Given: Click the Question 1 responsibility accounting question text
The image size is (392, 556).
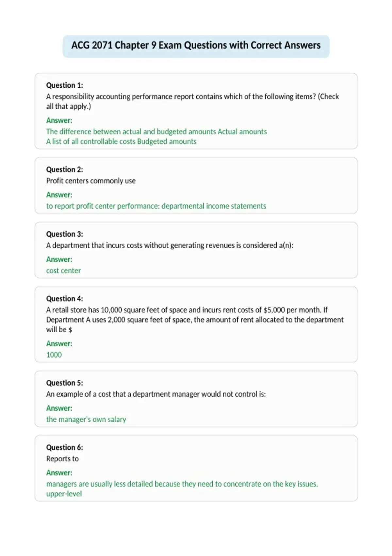Looking at the screenshot, I should [192, 101].
